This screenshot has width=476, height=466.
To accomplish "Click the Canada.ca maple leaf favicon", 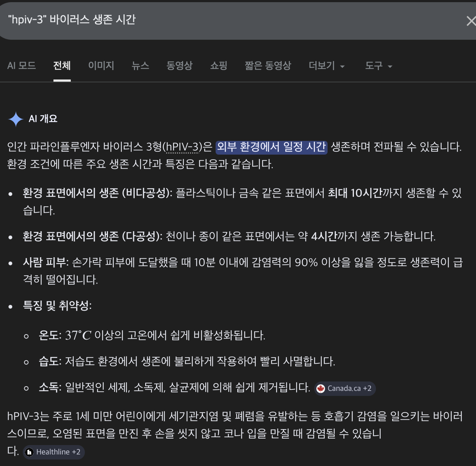I will [x=321, y=389].
